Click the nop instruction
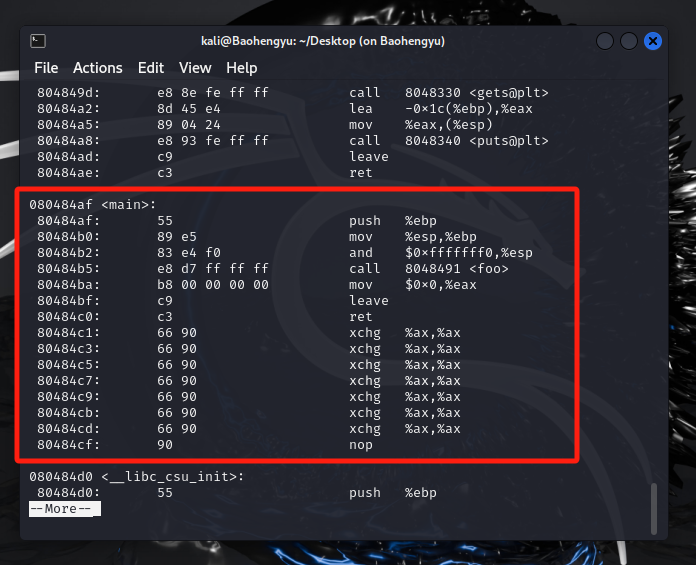Viewport: 696px width, 565px height. [x=361, y=445]
